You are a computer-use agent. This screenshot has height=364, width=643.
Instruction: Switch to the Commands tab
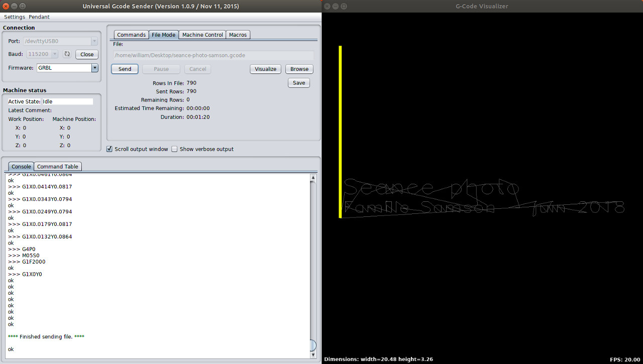click(x=131, y=35)
